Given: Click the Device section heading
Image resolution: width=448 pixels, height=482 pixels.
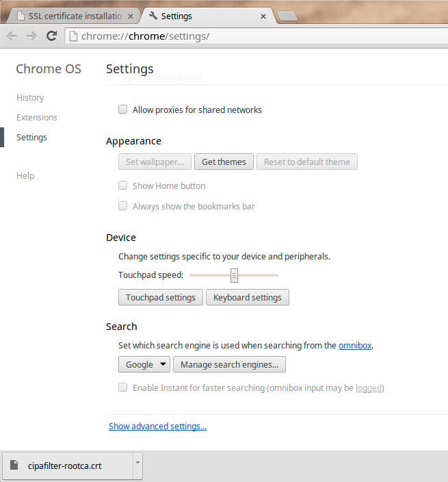Looking at the screenshot, I should pos(121,238).
